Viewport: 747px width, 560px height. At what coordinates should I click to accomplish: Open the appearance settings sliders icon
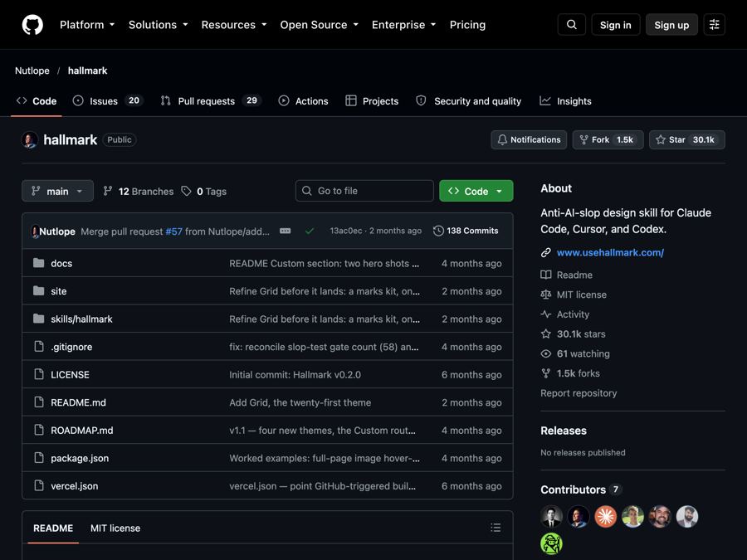pos(714,25)
